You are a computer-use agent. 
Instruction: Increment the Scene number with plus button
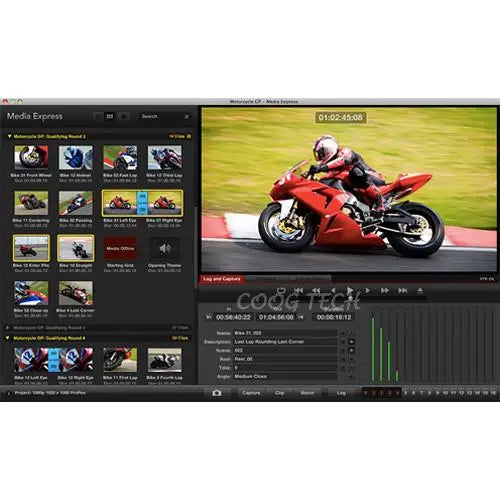click(x=351, y=350)
